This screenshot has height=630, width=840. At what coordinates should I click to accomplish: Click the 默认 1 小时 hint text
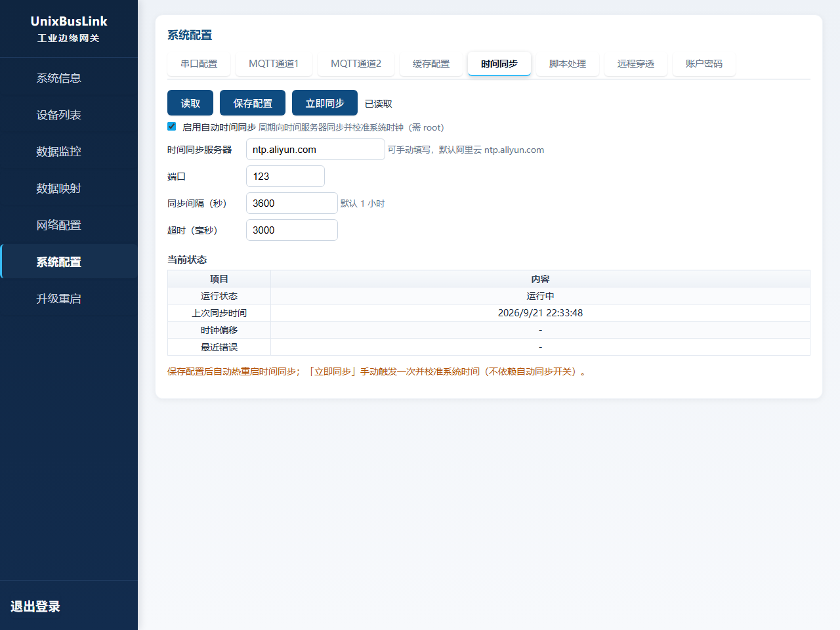pyautogui.click(x=362, y=203)
